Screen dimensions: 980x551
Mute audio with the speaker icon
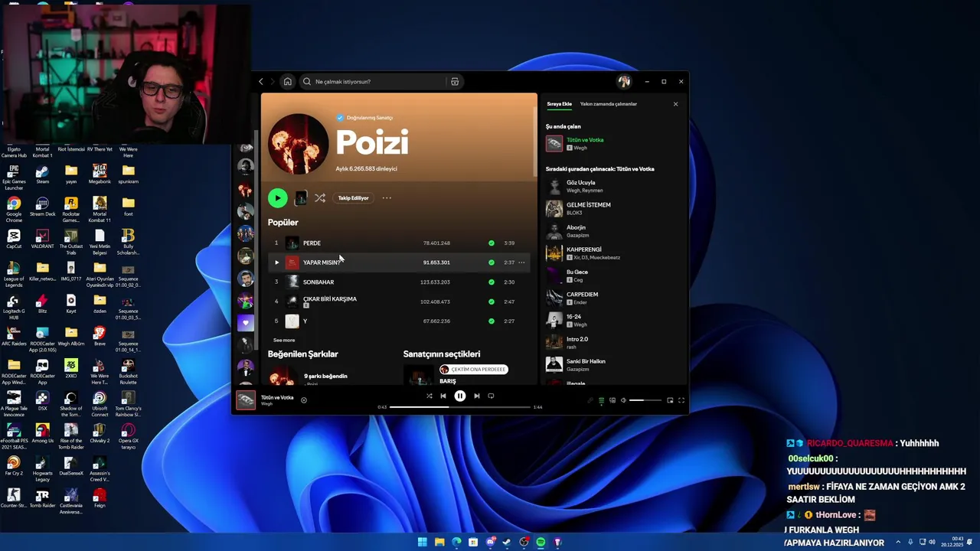(623, 400)
